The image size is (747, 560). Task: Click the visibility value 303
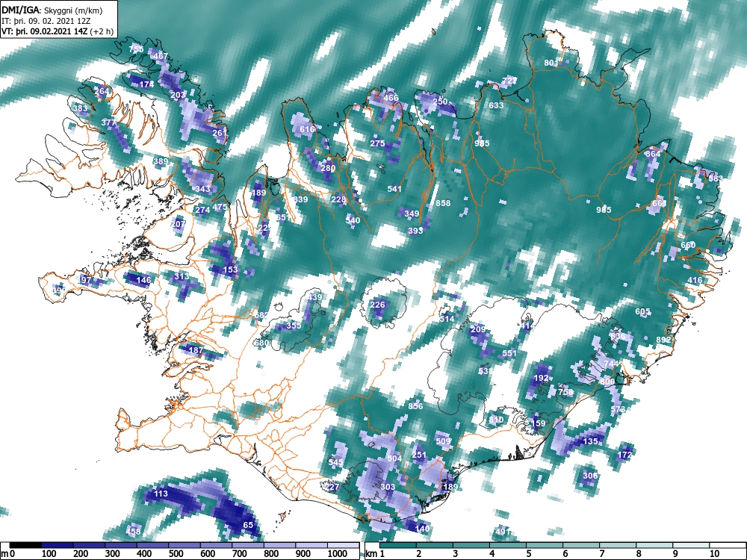[x=388, y=487]
